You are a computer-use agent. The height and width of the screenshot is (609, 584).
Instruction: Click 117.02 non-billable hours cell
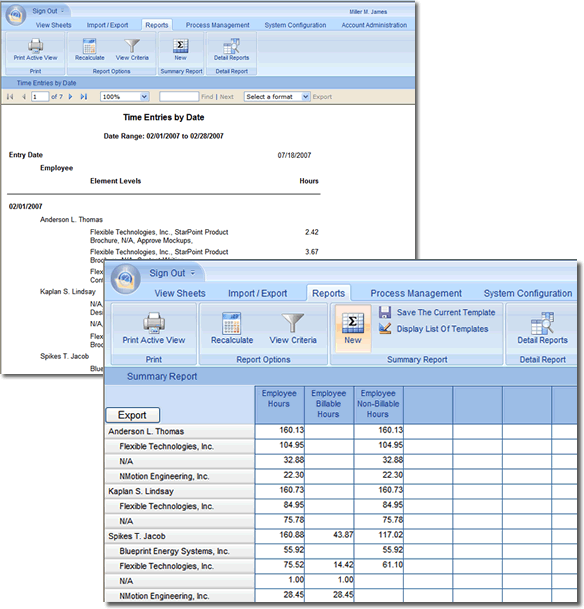point(379,535)
